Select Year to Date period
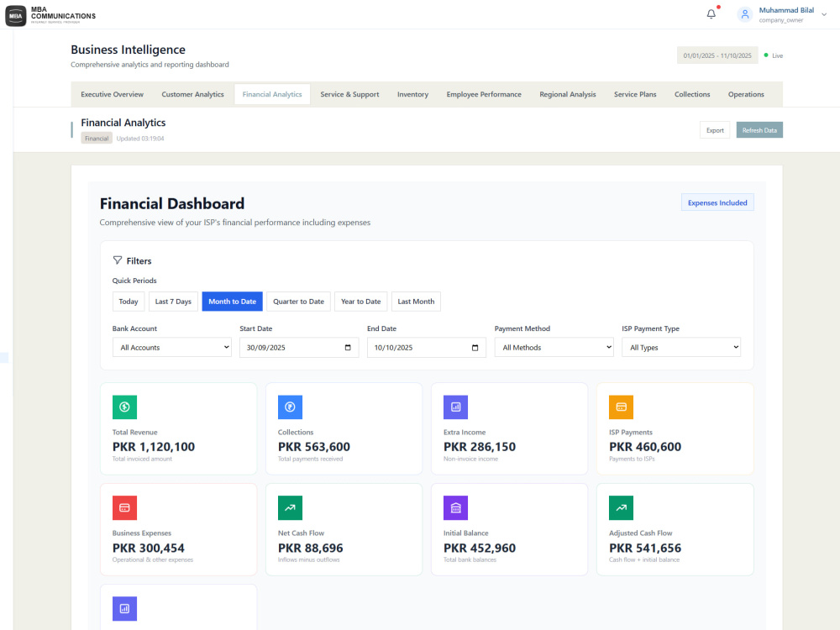 [x=360, y=302]
